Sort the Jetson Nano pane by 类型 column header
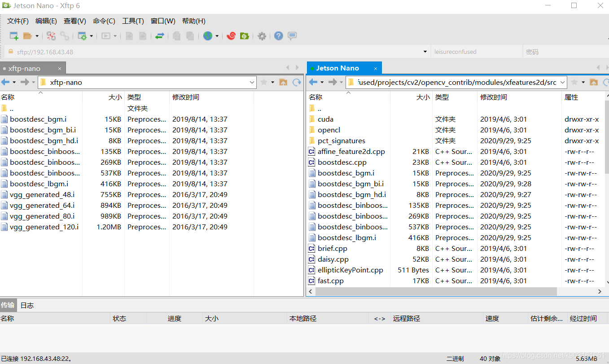The image size is (609, 364). click(x=455, y=97)
